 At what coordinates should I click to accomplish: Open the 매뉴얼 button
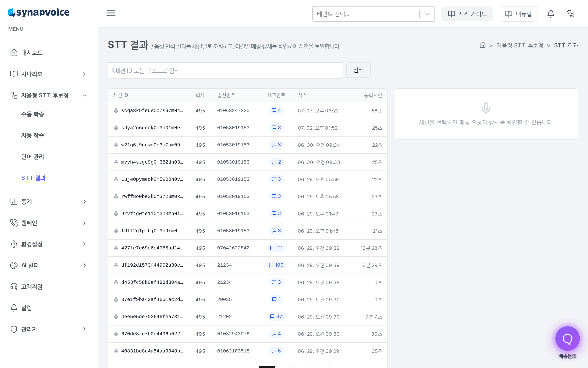pyautogui.click(x=518, y=14)
